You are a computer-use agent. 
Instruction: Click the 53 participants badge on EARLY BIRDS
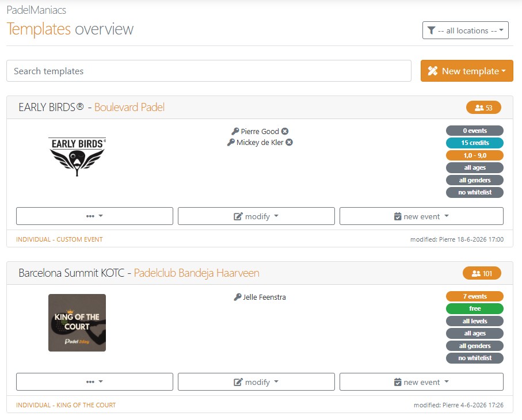[483, 108]
